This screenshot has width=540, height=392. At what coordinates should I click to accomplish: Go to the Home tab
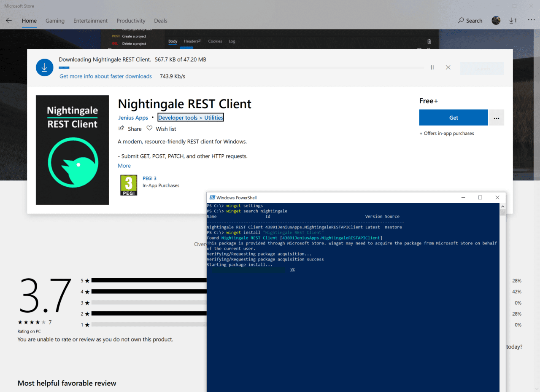(29, 21)
